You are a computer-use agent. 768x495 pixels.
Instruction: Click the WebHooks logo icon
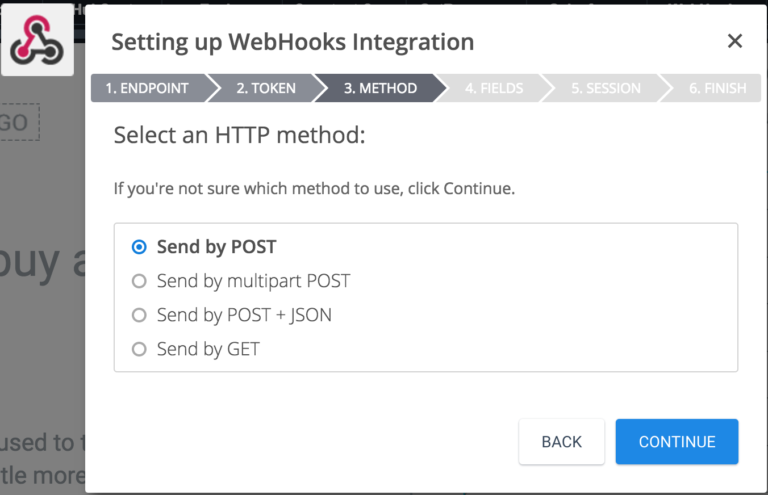click(36, 40)
